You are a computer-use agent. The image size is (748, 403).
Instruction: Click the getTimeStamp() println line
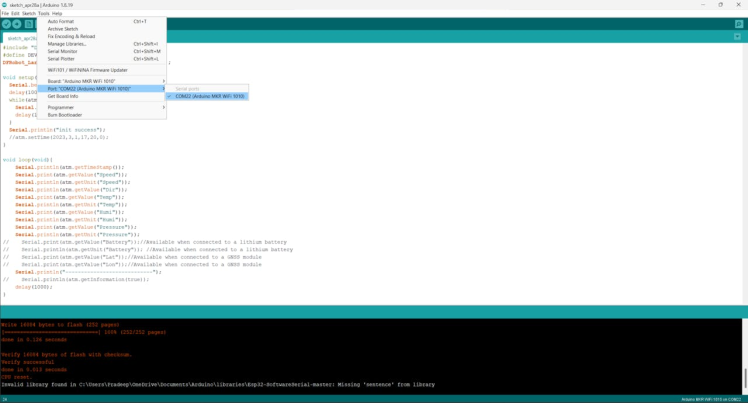click(70, 167)
